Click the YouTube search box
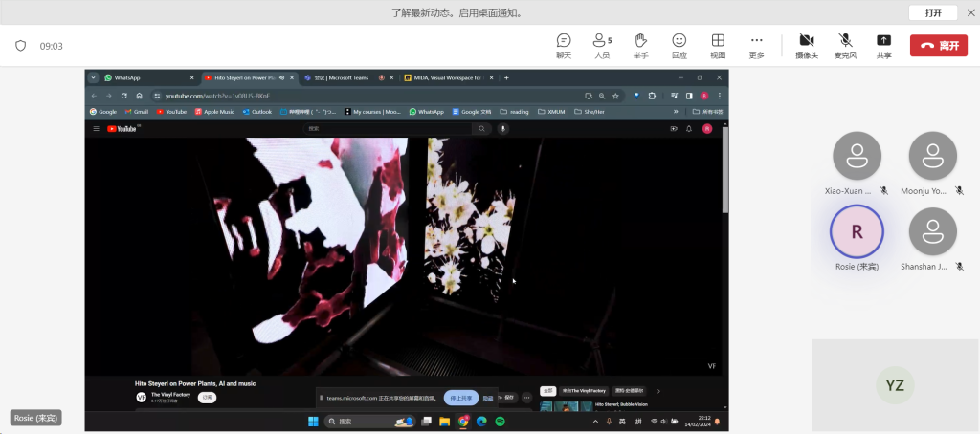980x434 pixels. point(388,129)
